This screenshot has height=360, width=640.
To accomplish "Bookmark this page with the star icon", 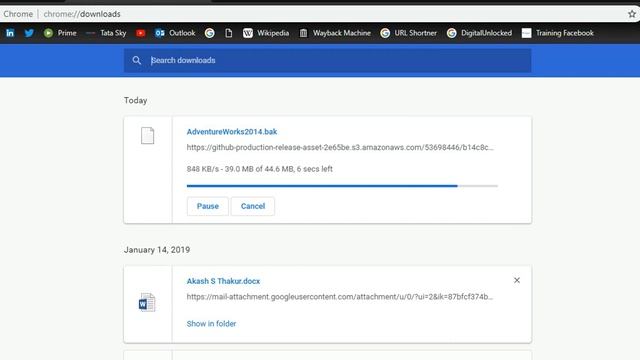I will [x=632, y=14].
